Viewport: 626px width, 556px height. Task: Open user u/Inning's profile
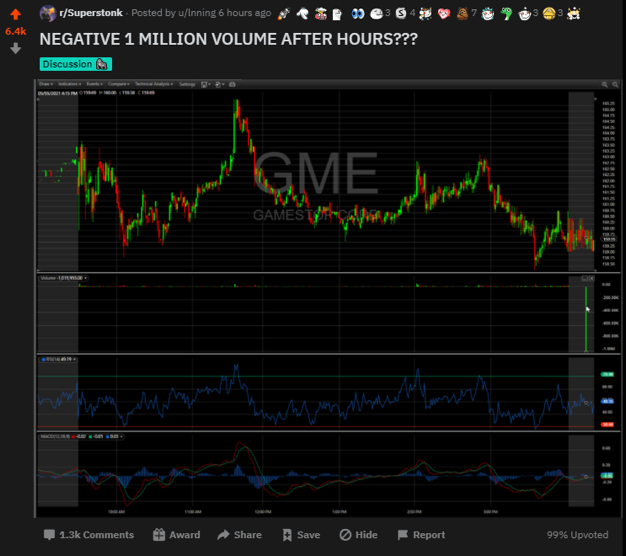[197, 13]
